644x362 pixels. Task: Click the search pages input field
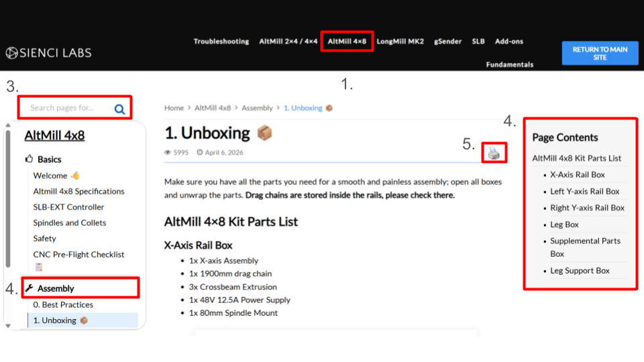pos(67,108)
